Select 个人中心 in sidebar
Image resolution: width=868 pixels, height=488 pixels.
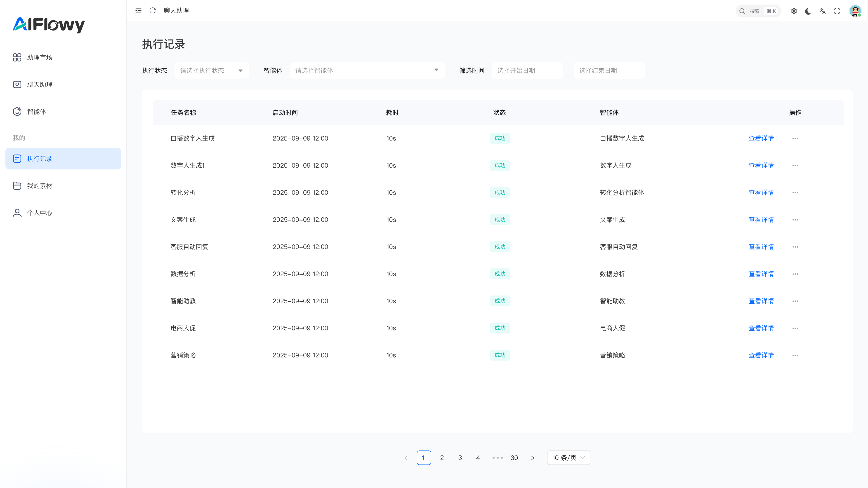[39, 213]
